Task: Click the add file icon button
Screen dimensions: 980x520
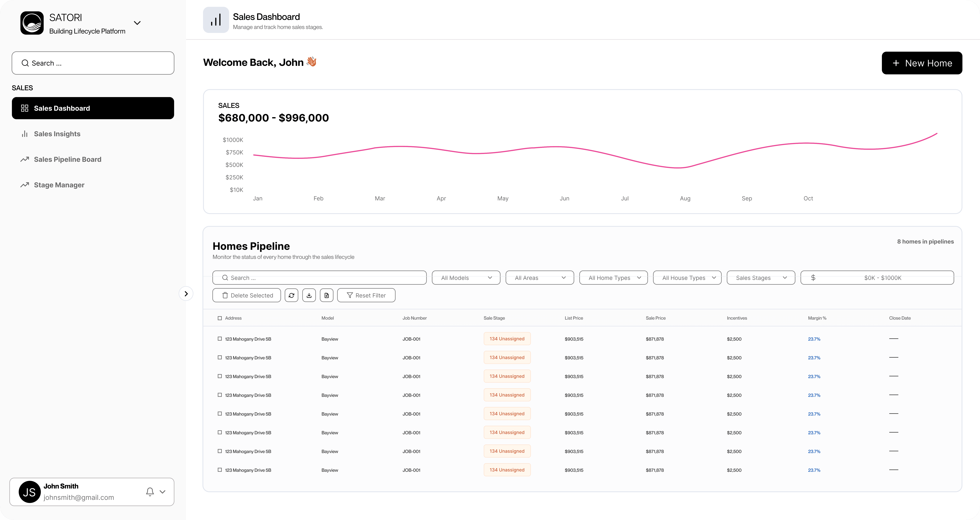Action: pyautogui.click(x=326, y=295)
